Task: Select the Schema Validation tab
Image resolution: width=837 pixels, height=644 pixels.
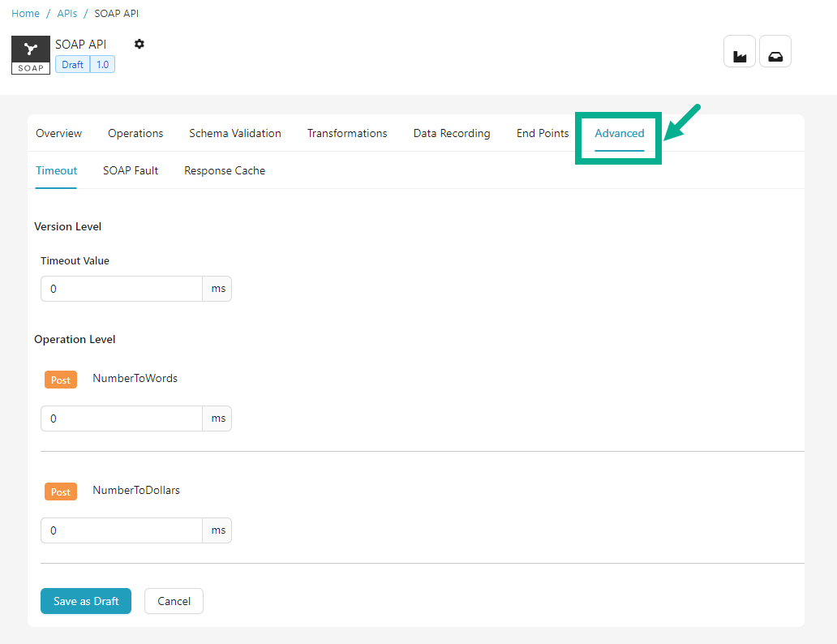Action: click(235, 134)
